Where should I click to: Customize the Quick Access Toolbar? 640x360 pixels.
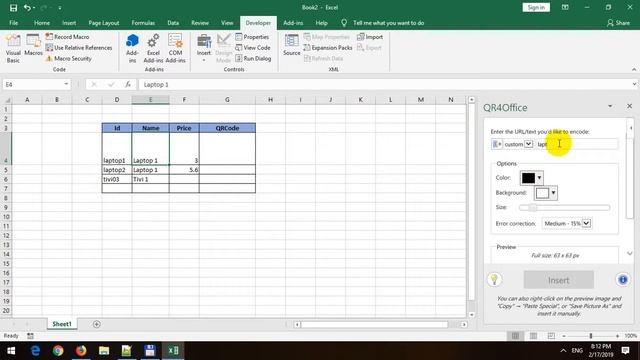coord(60,7)
